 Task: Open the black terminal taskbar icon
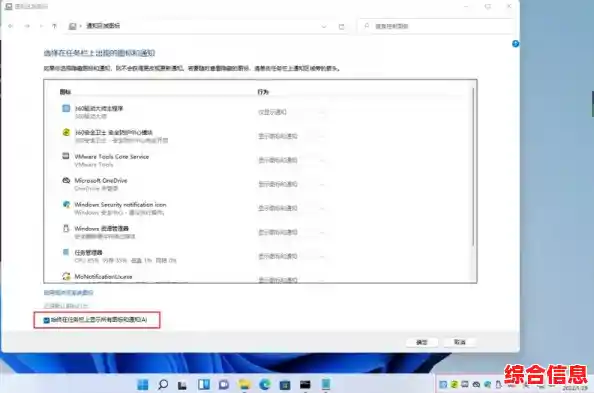pyautogui.click(x=305, y=385)
